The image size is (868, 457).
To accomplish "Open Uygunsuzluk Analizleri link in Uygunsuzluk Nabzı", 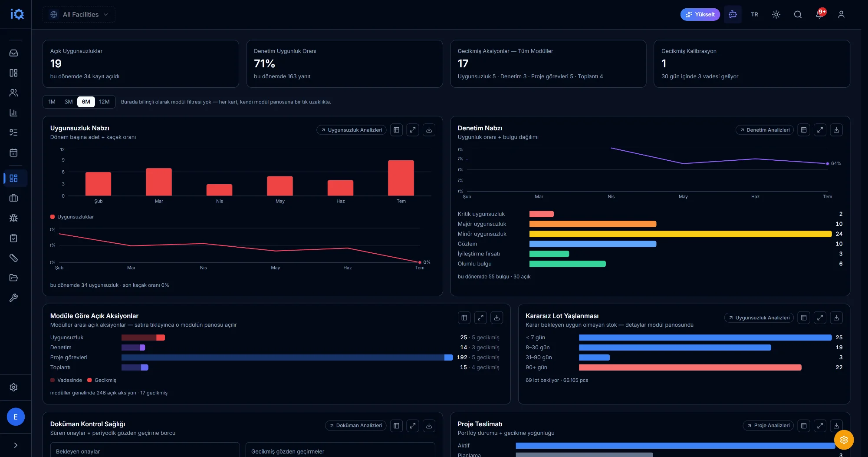I will [352, 130].
